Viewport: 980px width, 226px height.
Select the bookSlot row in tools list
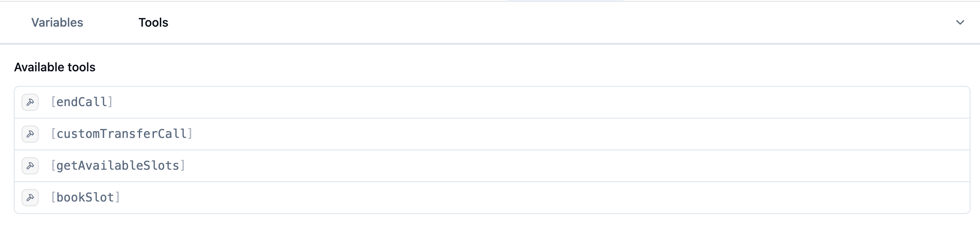tap(492, 198)
